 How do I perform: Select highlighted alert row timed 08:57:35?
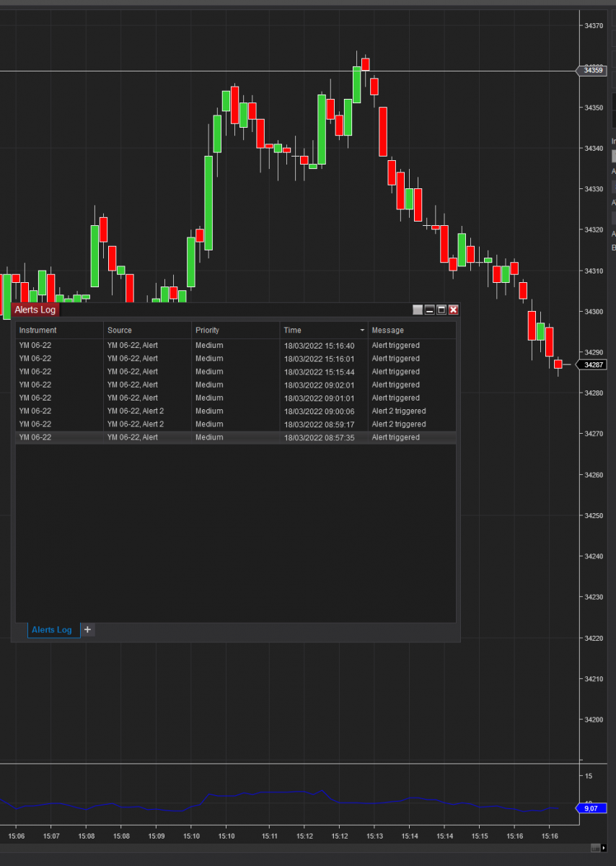coord(236,437)
